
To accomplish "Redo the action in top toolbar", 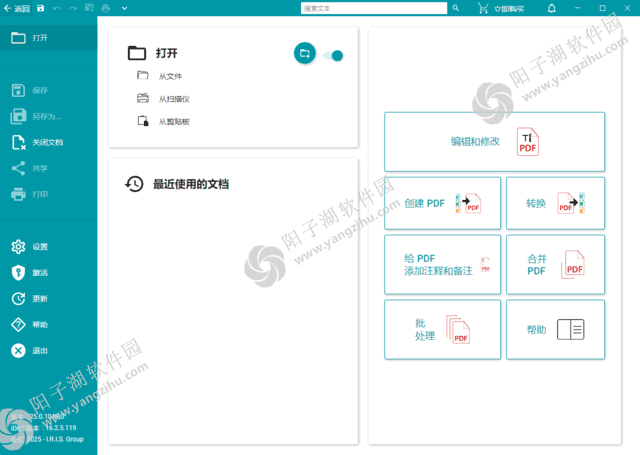I will (73, 8).
